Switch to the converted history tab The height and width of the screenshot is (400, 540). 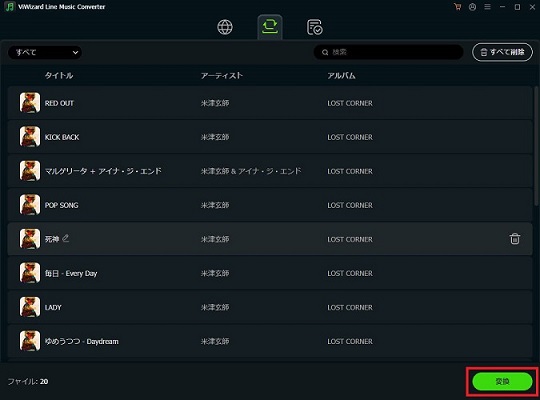tap(314, 27)
